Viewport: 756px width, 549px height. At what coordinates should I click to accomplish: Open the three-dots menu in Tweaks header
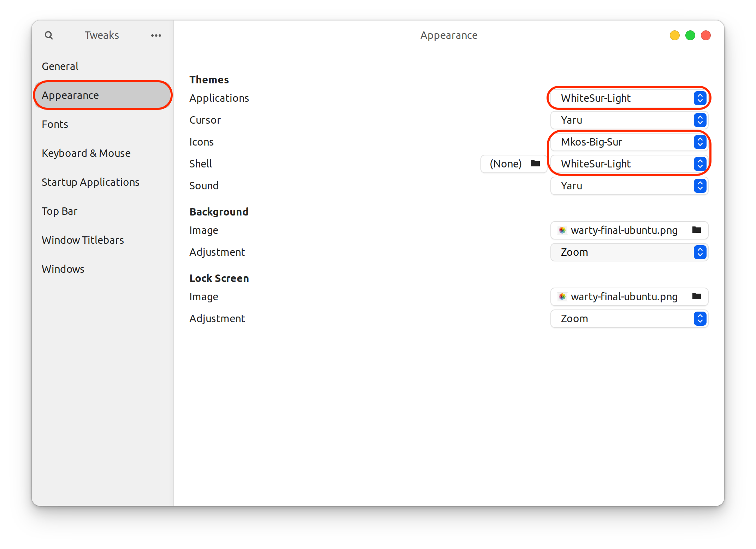click(156, 35)
